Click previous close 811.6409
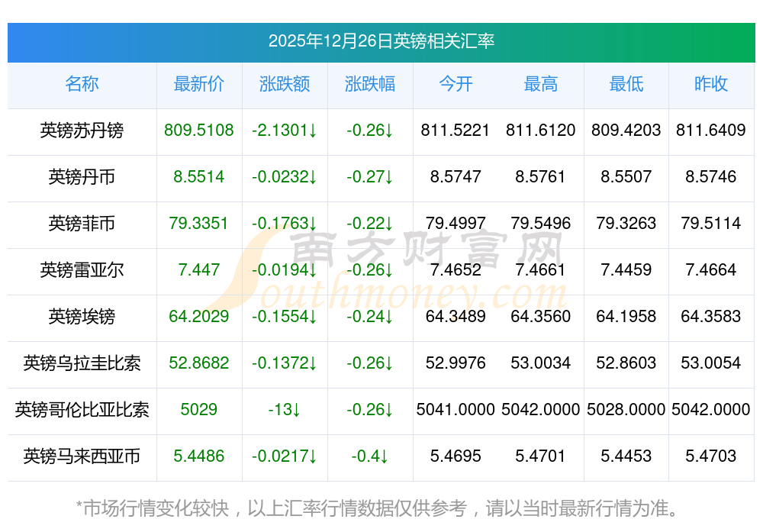Viewport: 763px width, 532px height. (711, 130)
